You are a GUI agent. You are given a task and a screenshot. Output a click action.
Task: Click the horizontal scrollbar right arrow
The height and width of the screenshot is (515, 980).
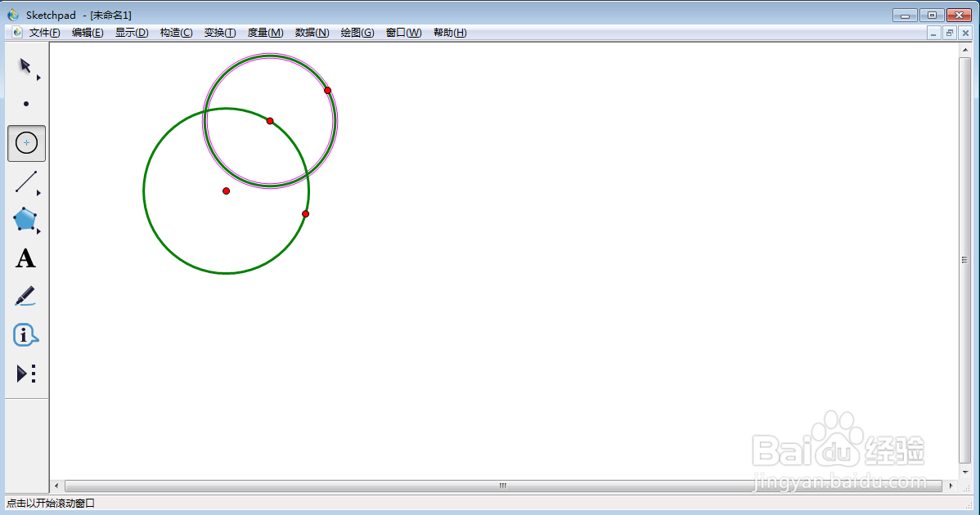[951, 486]
